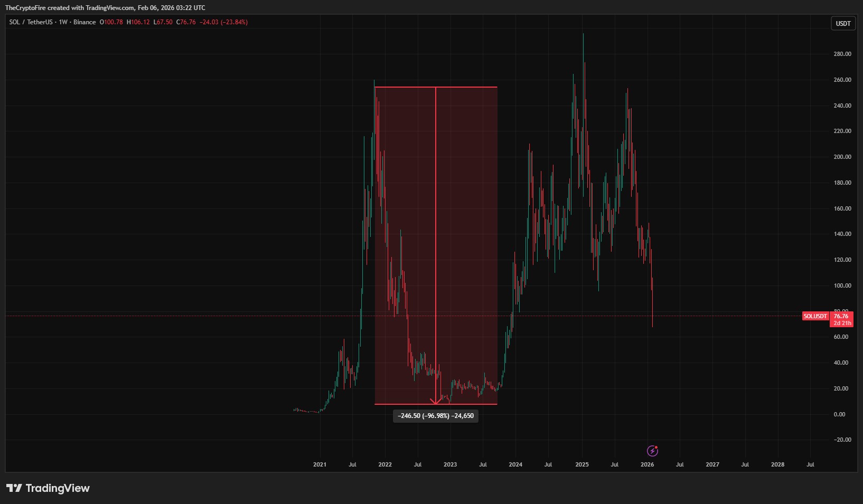Click the 2022 time axis label
Image resolution: width=863 pixels, height=504 pixels.
point(385,464)
